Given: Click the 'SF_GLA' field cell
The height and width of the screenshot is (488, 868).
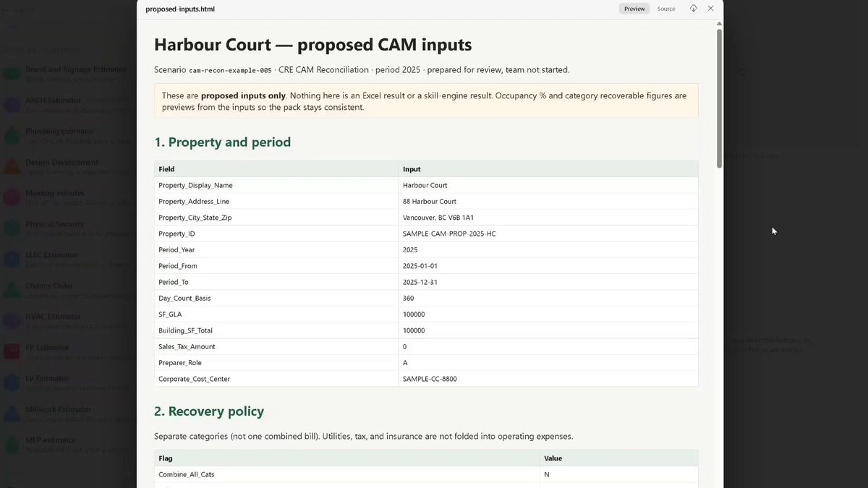Looking at the screenshot, I should click(x=276, y=314).
